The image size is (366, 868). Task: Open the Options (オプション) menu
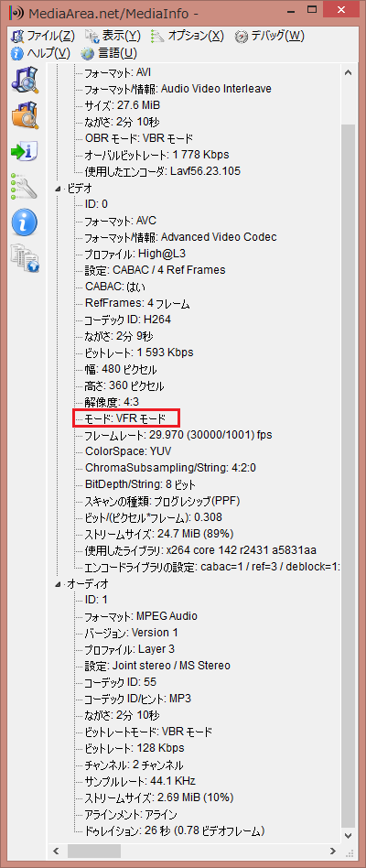196,36
